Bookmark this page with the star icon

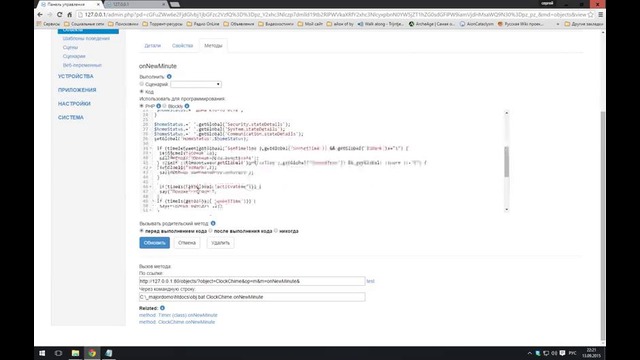tap(591, 14)
